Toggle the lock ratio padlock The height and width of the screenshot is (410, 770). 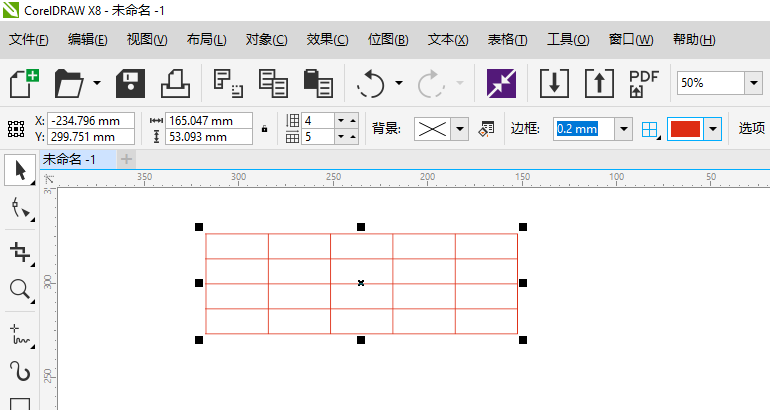(x=264, y=129)
